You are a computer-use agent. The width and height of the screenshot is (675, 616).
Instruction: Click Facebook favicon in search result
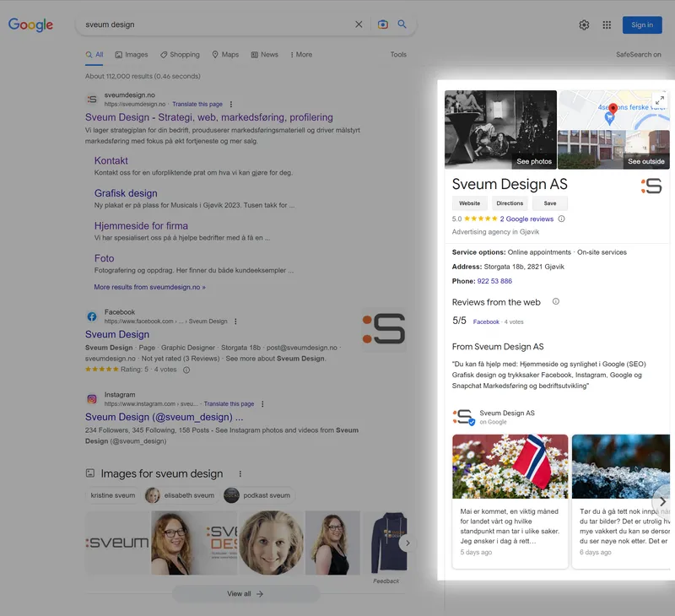[x=92, y=316]
